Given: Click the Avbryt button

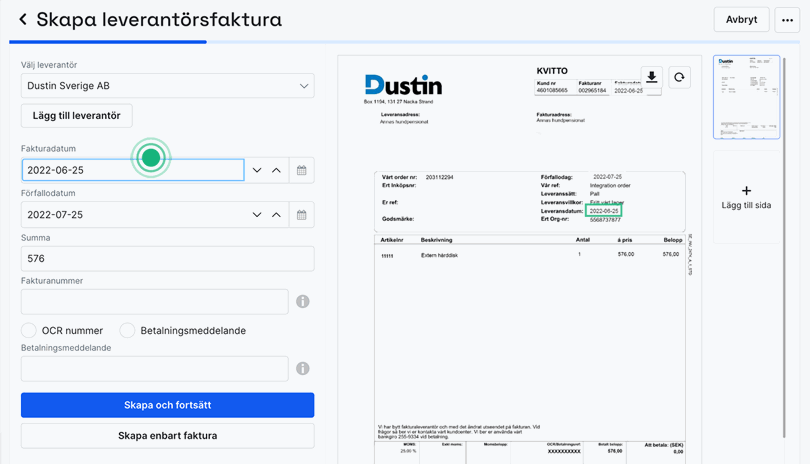Looking at the screenshot, I should [x=741, y=20].
